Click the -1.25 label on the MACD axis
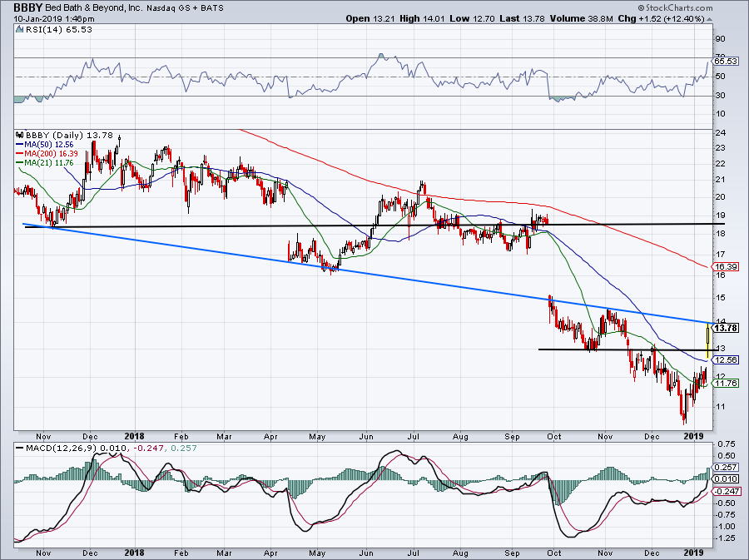This screenshot has height=560, width=749. pos(726,538)
